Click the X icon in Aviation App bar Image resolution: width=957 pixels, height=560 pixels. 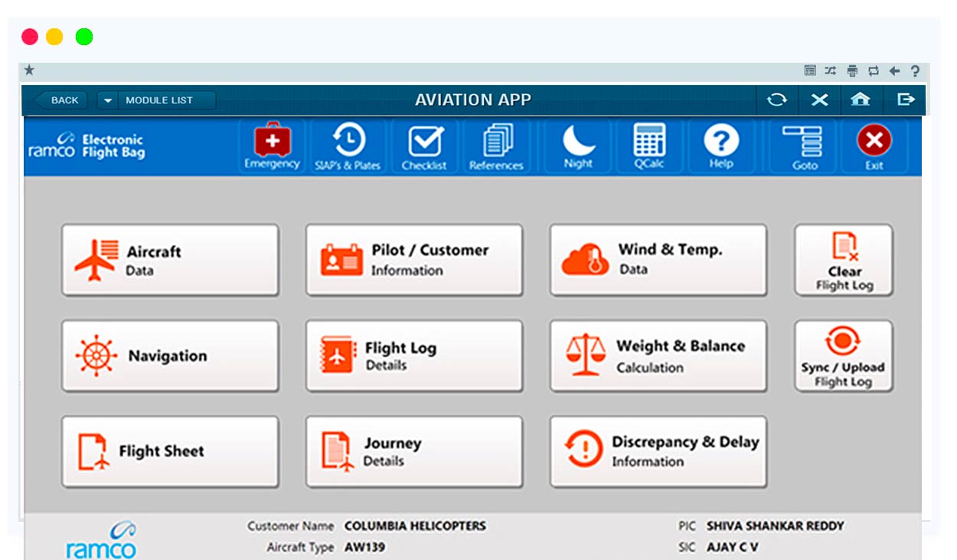pos(819,100)
